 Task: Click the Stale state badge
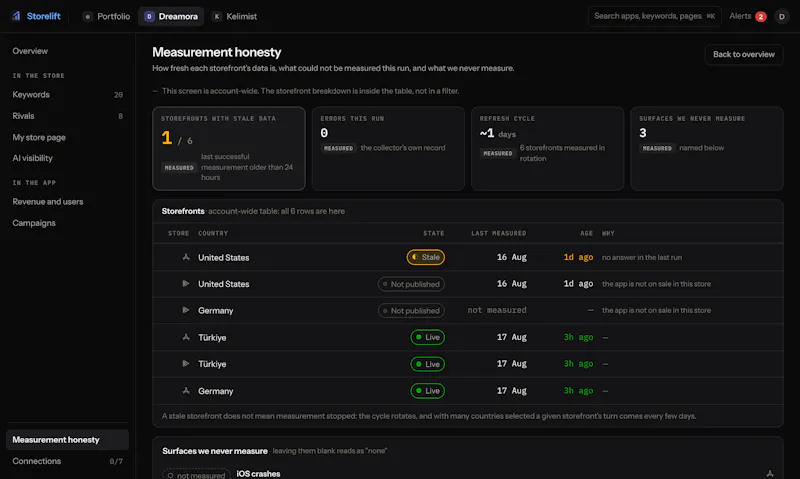point(426,257)
